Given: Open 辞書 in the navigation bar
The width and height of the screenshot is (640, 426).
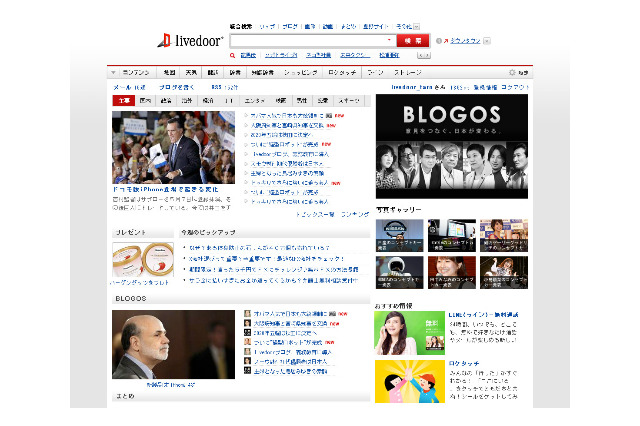Looking at the screenshot, I should (x=235, y=73).
